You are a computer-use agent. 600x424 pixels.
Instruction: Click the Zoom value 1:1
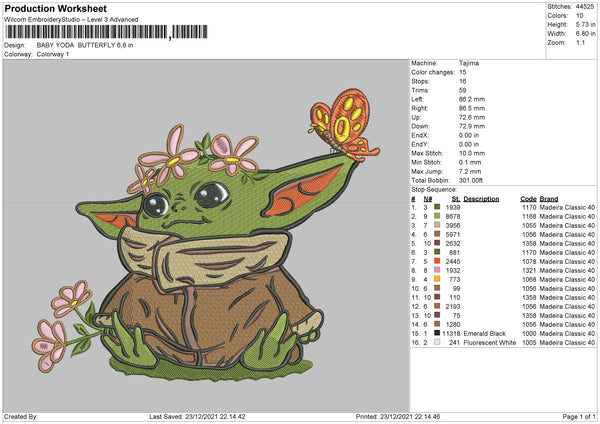coord(580,42)
